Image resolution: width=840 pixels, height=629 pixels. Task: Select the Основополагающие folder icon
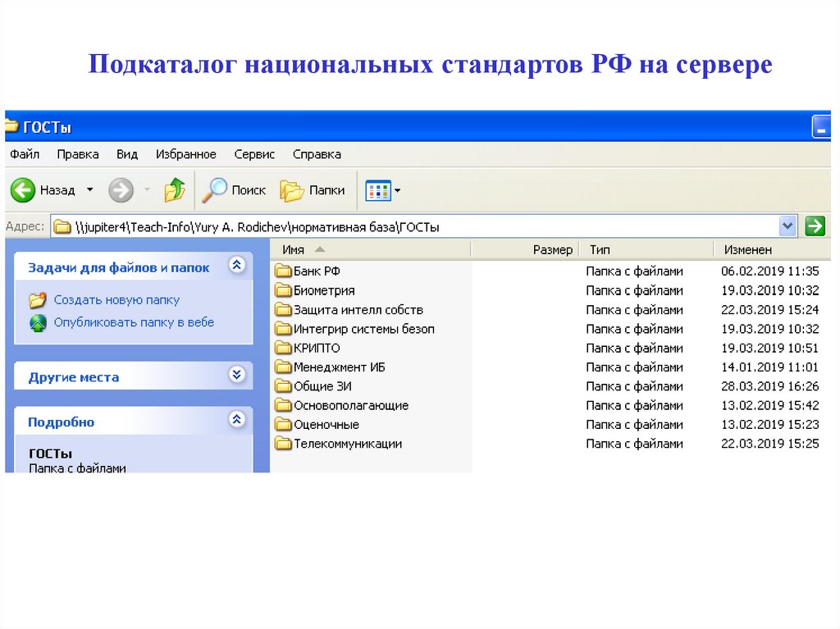(x=283, y=405)
